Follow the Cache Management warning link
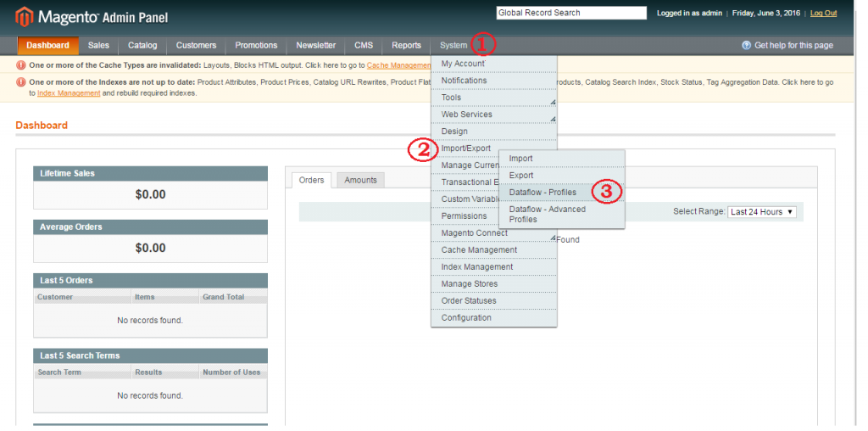 tap(398, 65)
